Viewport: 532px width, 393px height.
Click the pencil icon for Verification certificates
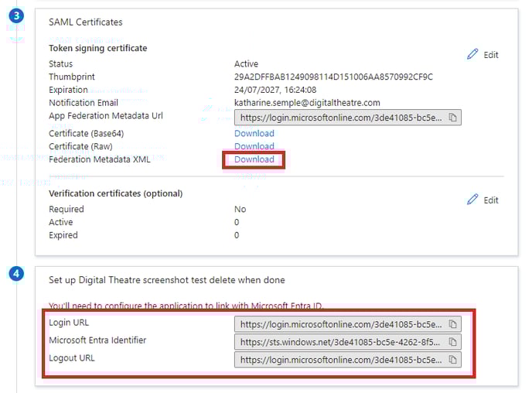pyautogui.click(x=472, y=200)
